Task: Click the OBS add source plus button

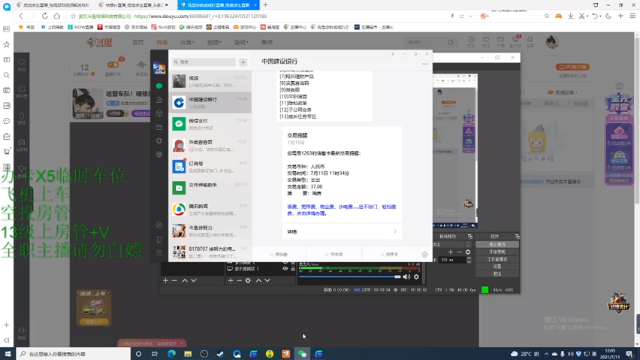Action: click(230, 280)
